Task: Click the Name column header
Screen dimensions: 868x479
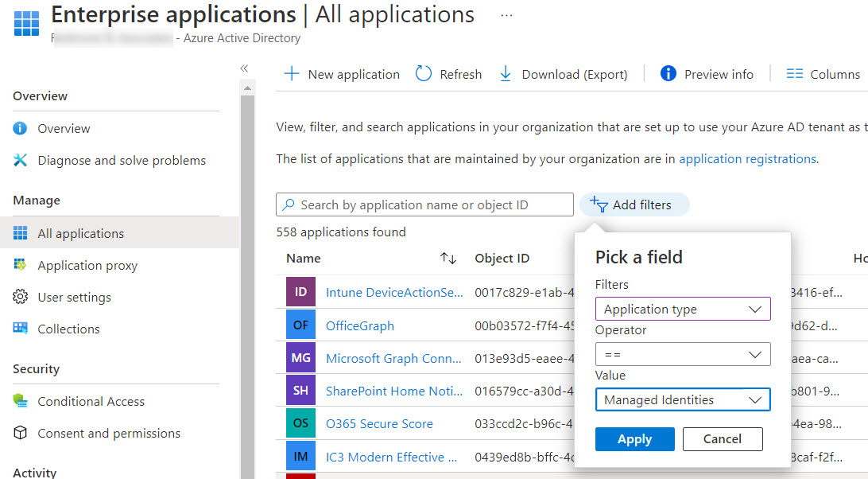Action: tap(304, 259)
